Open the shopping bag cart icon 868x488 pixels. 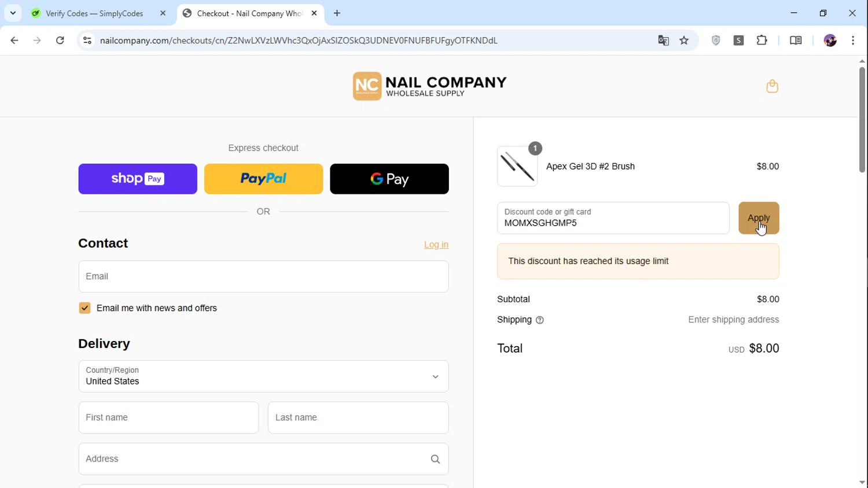pyautogui.click(x=772, y=86)
